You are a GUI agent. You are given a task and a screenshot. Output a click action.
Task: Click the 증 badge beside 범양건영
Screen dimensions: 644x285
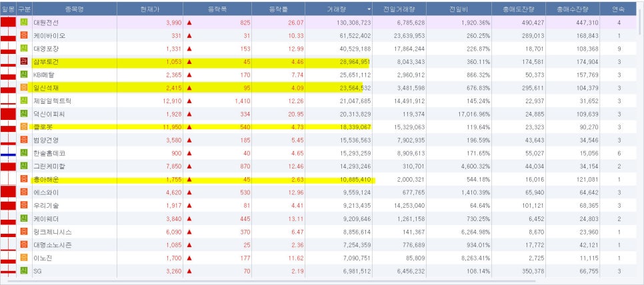pyautogui.click(x=24, y=140)
